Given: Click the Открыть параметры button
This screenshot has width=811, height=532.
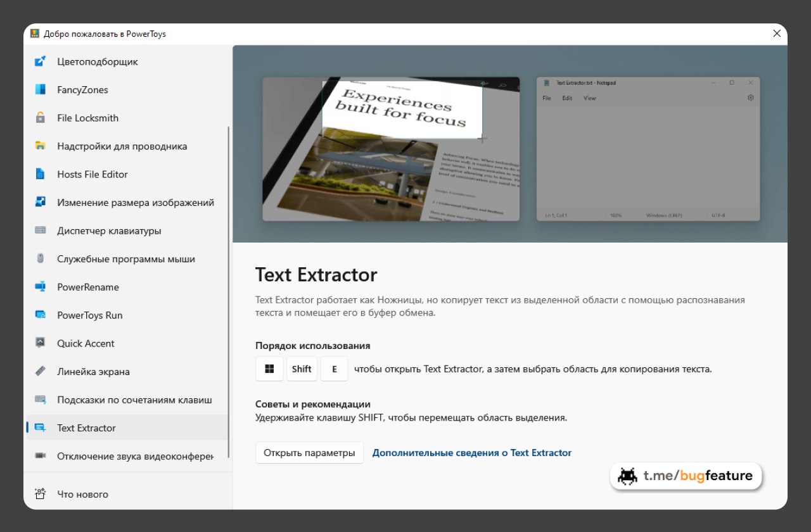Looking at the screenshot, I should tap(310, 453).
